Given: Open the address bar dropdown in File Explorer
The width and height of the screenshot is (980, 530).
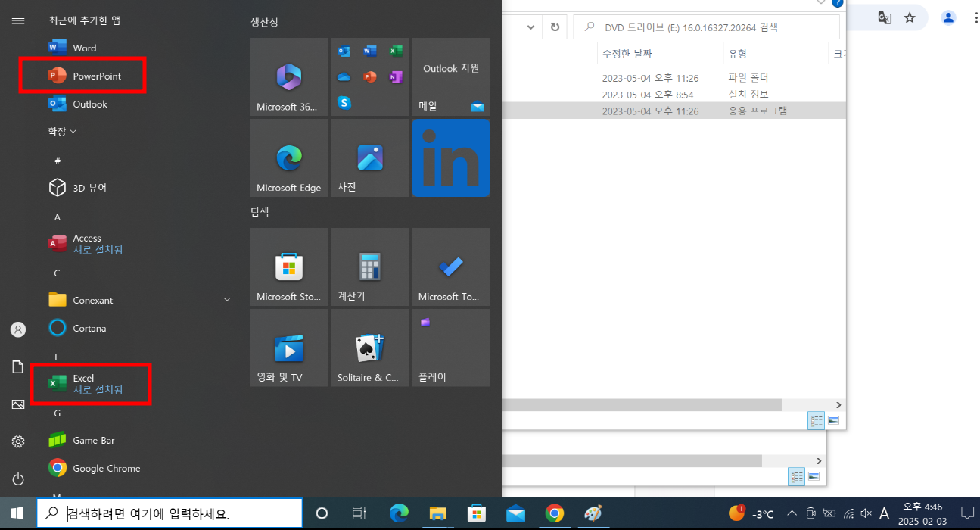Looking at the screenshot, I should pyautogui.click(x=531, y=26).
